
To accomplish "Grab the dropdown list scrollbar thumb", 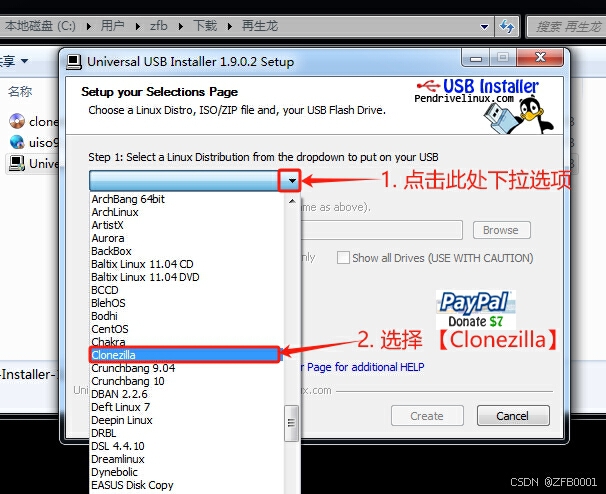I will point(291,423).
